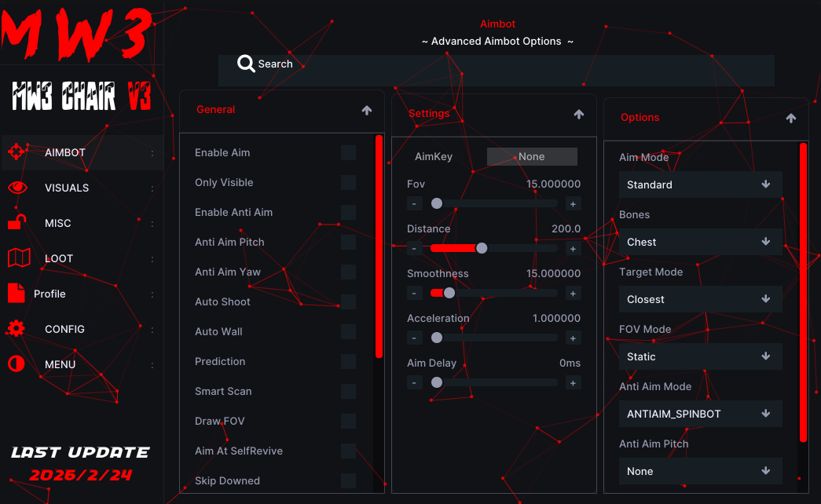This screenshot has width=821, height=504.
Task: Toggle Anti Aim Yaw checkbox
Action: (x=348, y=272)
